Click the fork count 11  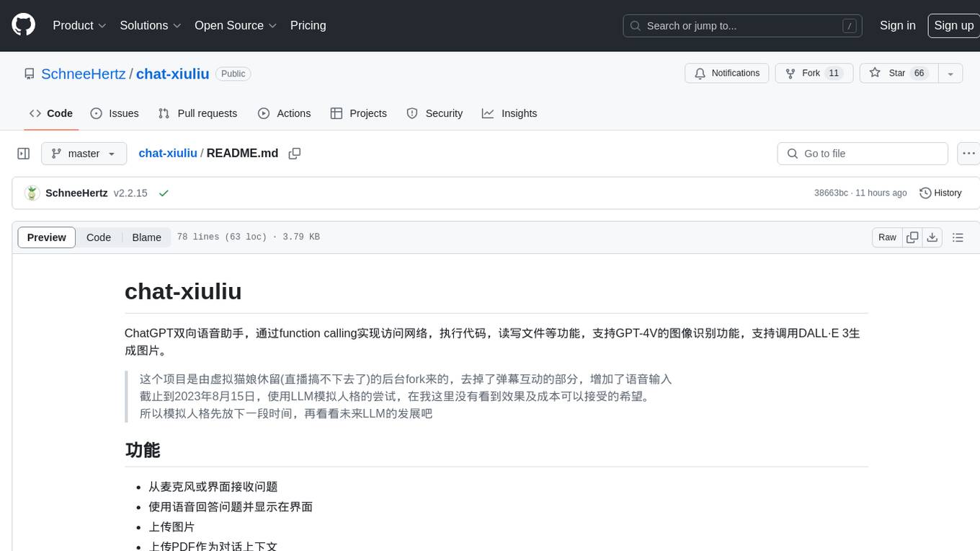pyautogui.click(x=834, y=74)
